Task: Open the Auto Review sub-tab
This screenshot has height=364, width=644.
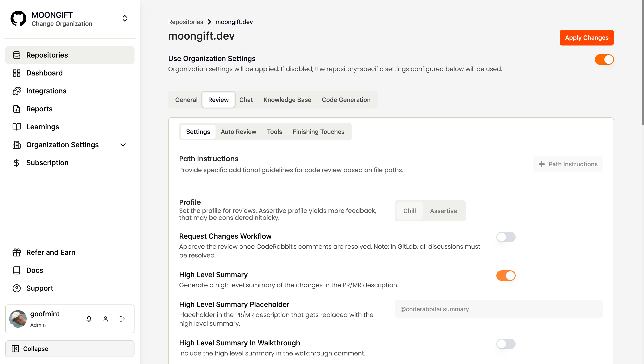Action: [238, 132]
